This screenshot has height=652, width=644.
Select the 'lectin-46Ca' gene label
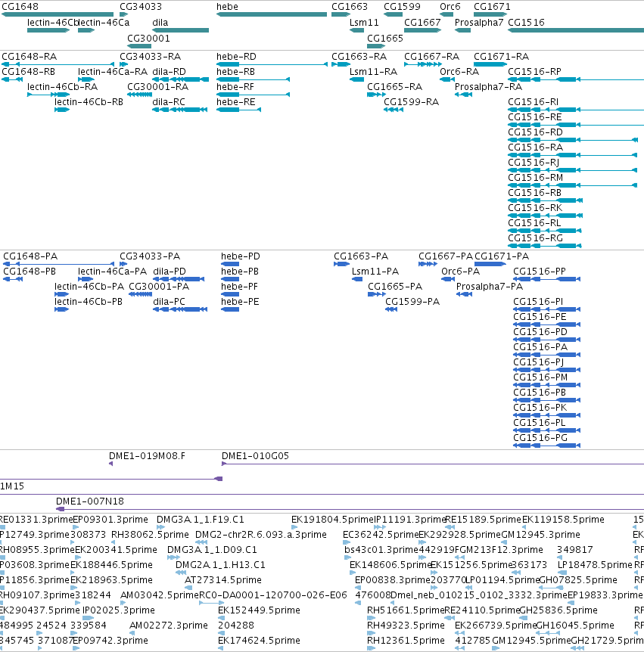click(x=104, y=23)
